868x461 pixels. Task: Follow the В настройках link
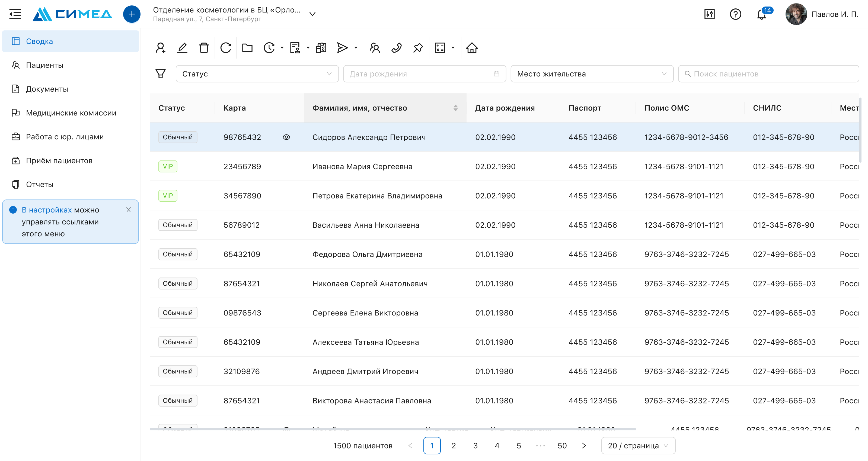coord(46,210)
